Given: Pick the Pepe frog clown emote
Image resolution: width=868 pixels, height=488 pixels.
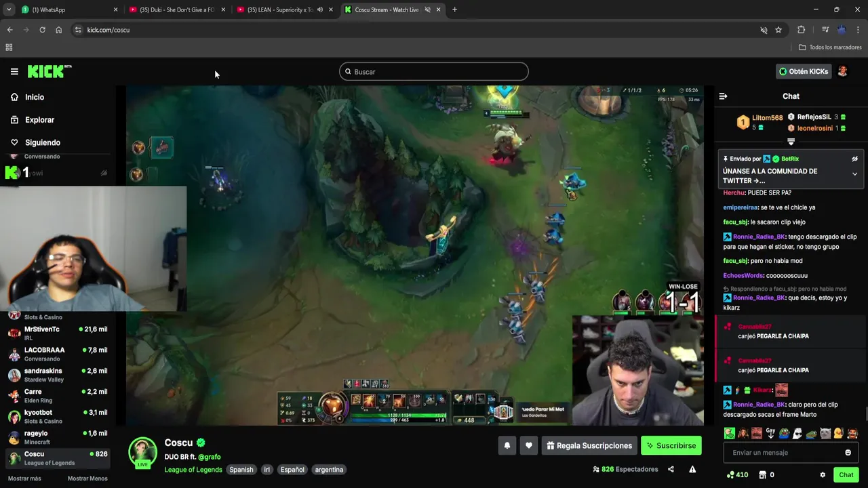Looking at the screenshot, I should point(784,434).
